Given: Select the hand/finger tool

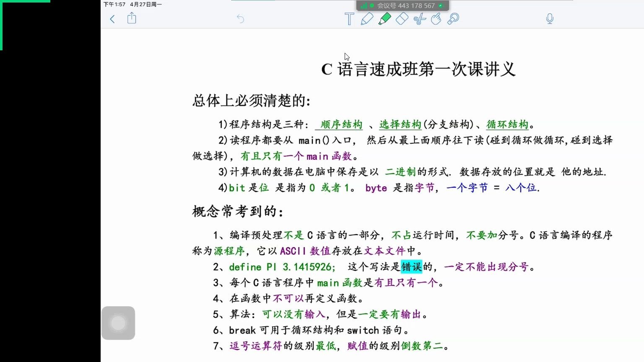Looking at the screenshot, I should click(x=436, y=19).
